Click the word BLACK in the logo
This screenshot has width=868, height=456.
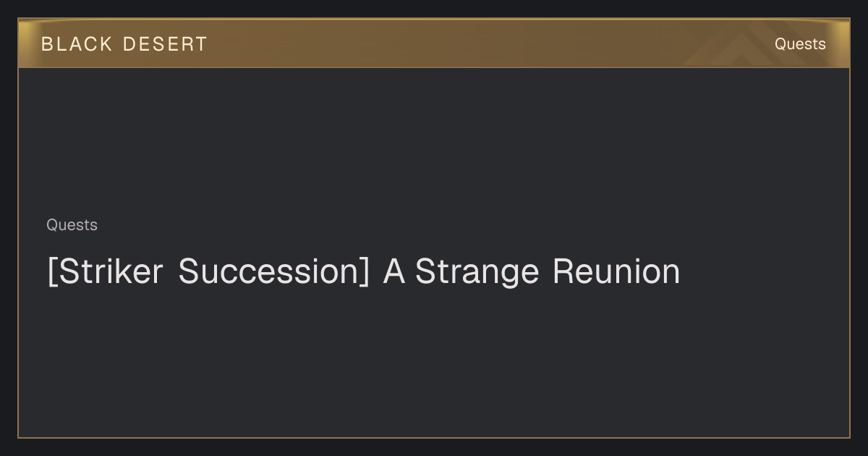[77, 44]
